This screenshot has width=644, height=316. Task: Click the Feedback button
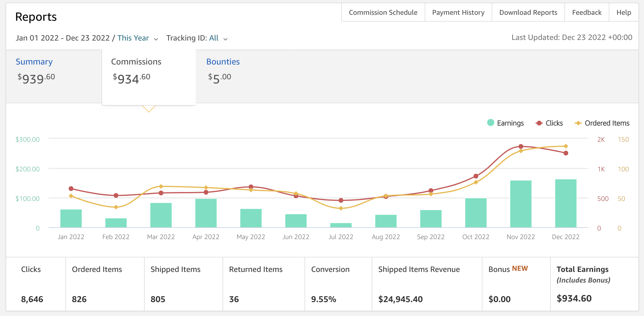pos(587,12)
